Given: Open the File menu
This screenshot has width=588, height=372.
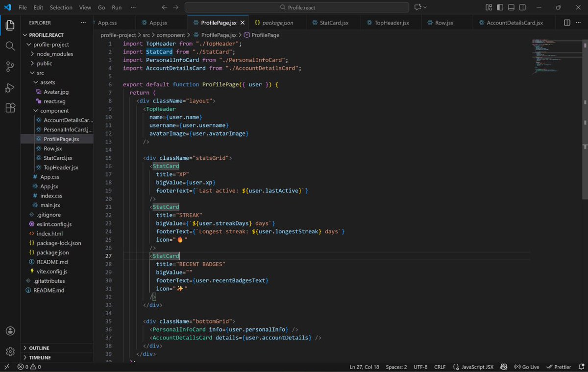Looking at the screenshot, I should [x=23, y=7].
